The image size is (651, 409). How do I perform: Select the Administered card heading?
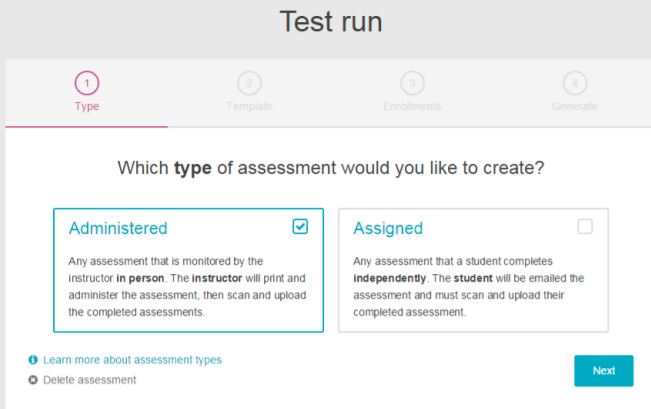click(118, 228)
